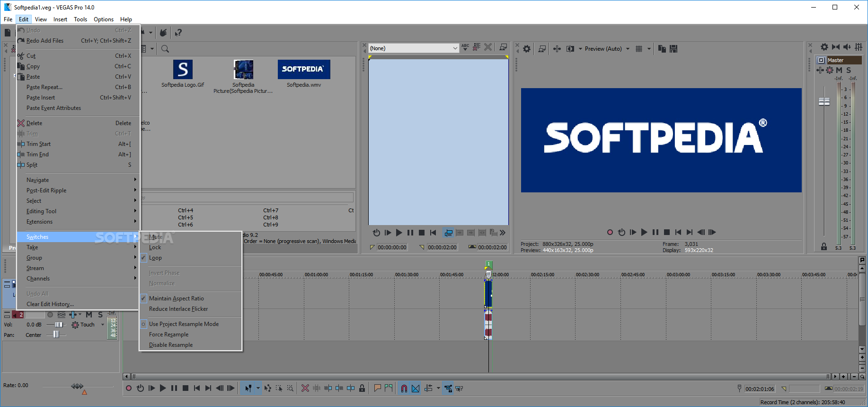Adjust the Master bus volume fader
This screenshot has width=868, height=407.
click(824, 102)
